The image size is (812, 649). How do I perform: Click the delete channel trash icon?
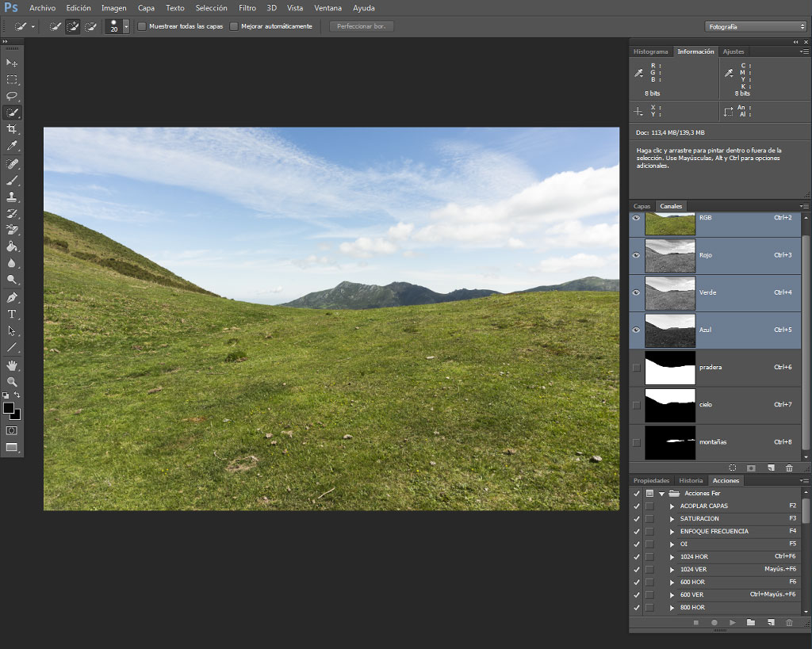click(x=789, y=468)
